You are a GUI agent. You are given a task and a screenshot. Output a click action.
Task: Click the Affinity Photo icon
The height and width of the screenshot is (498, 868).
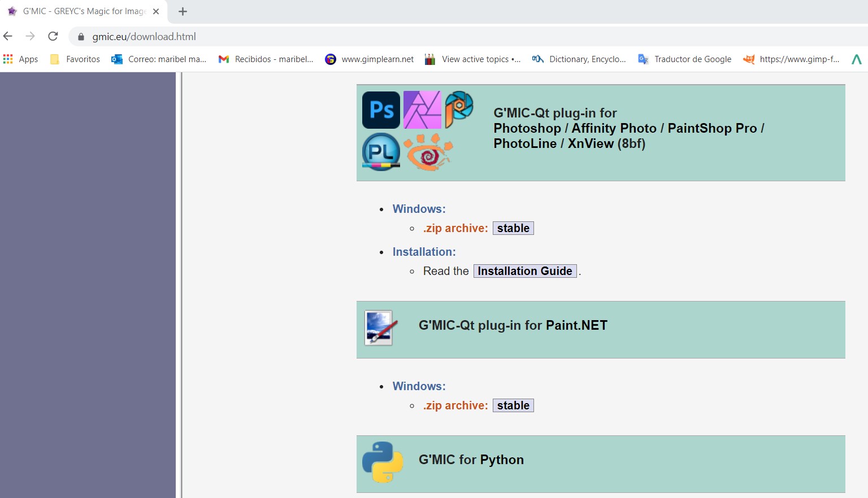click(x=422, y=110)
